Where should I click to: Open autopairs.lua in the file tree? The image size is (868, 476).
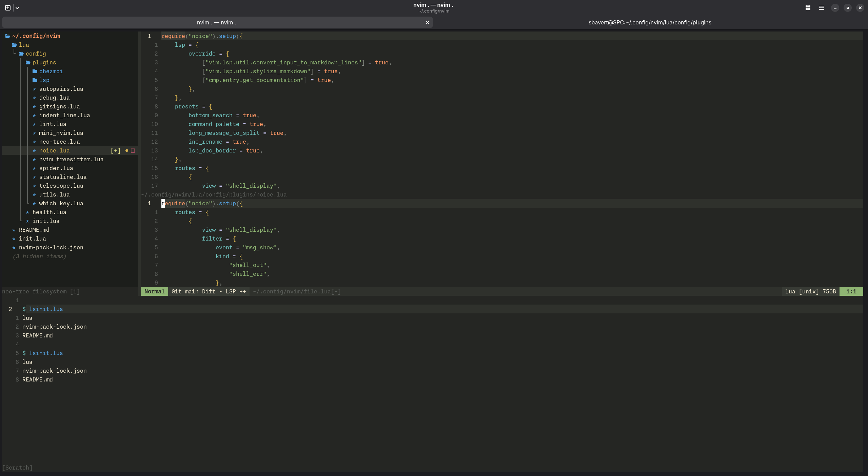pos(61,89)
